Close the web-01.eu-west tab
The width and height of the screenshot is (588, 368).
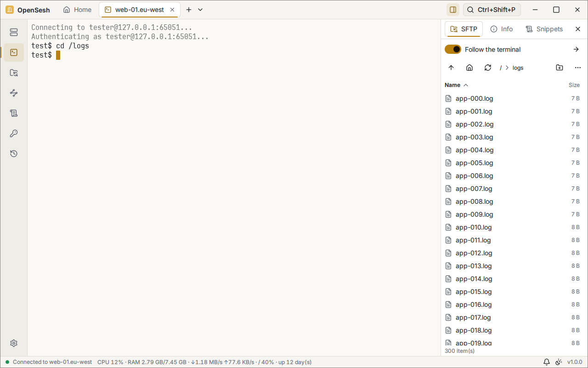pos(172,10)
